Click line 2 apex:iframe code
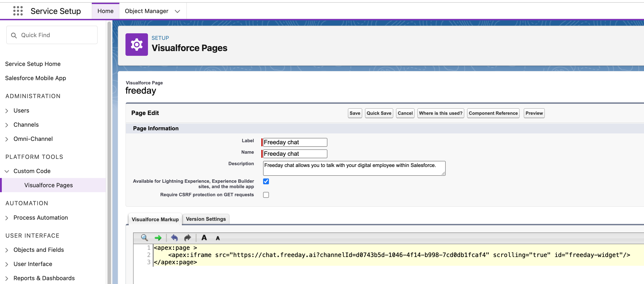644x284 pixels. coord(399,255)
